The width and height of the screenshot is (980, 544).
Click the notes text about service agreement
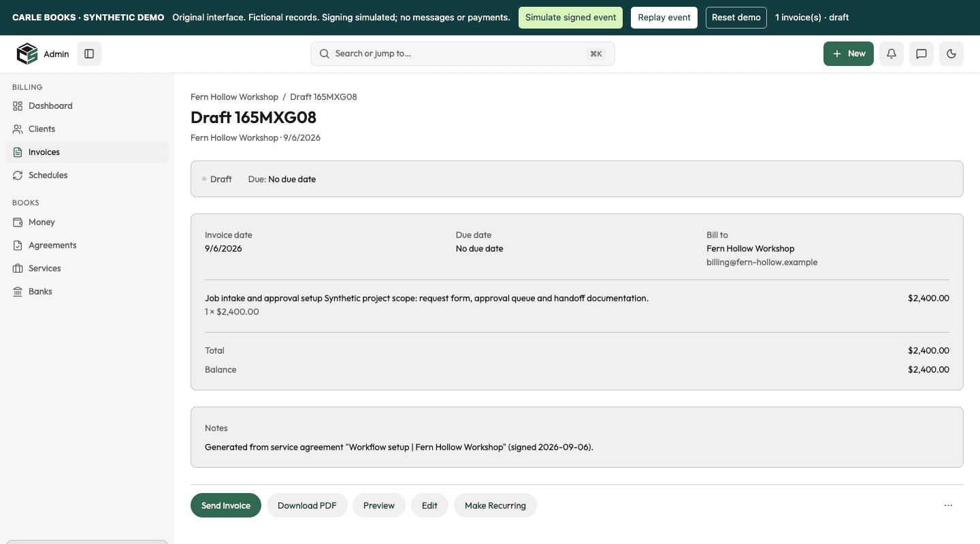399,447
